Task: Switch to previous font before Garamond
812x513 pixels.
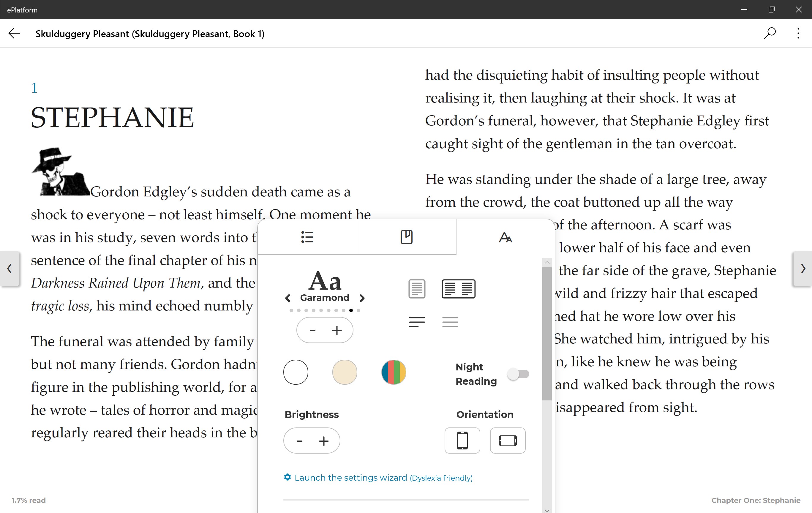Action: click(x=287, y=298)
